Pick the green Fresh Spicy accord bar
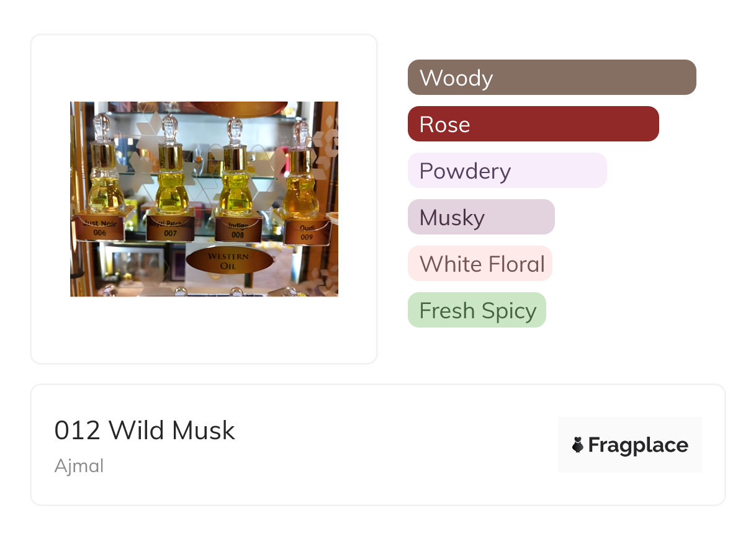 [477, 310]
